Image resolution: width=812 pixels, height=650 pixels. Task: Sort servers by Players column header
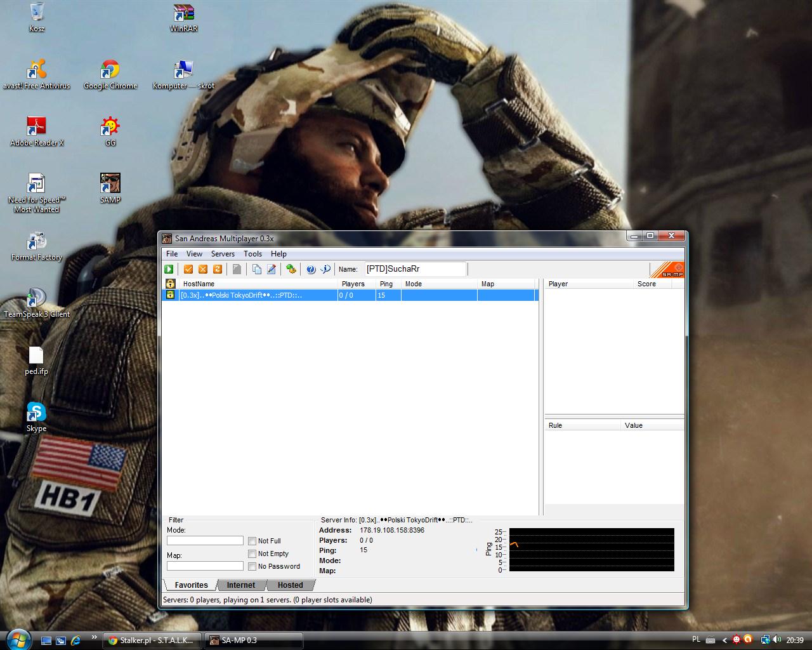pyautogui.click(x=357, y=284)
